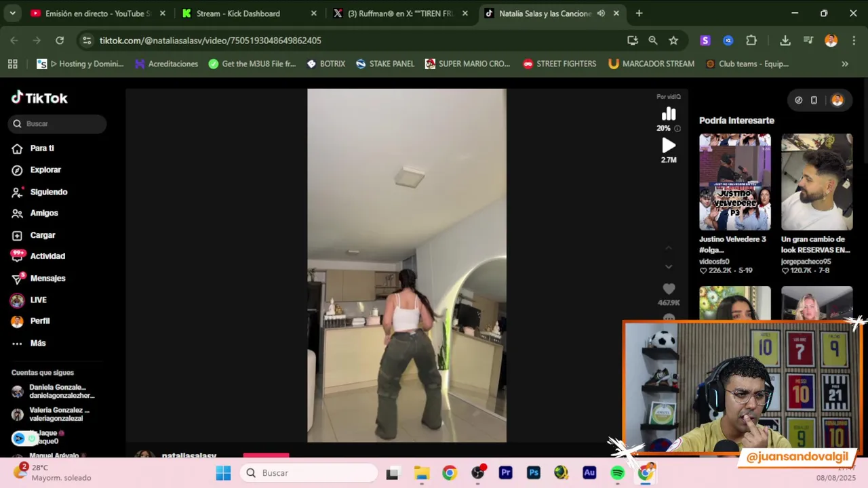Open media controls icon in toolbar
This screenshot has height=488, width=868.
point(808,41)
